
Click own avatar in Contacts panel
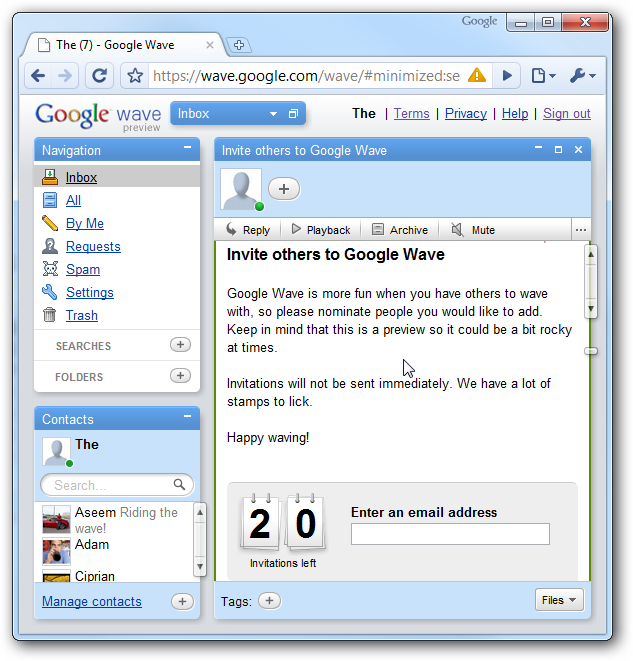56,452
